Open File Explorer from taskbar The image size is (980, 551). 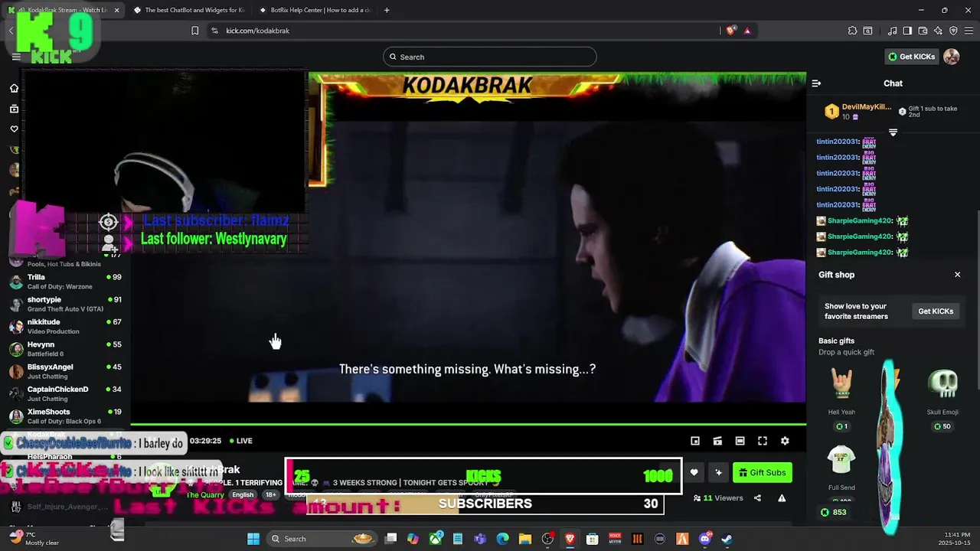click(x=525, y=539)
